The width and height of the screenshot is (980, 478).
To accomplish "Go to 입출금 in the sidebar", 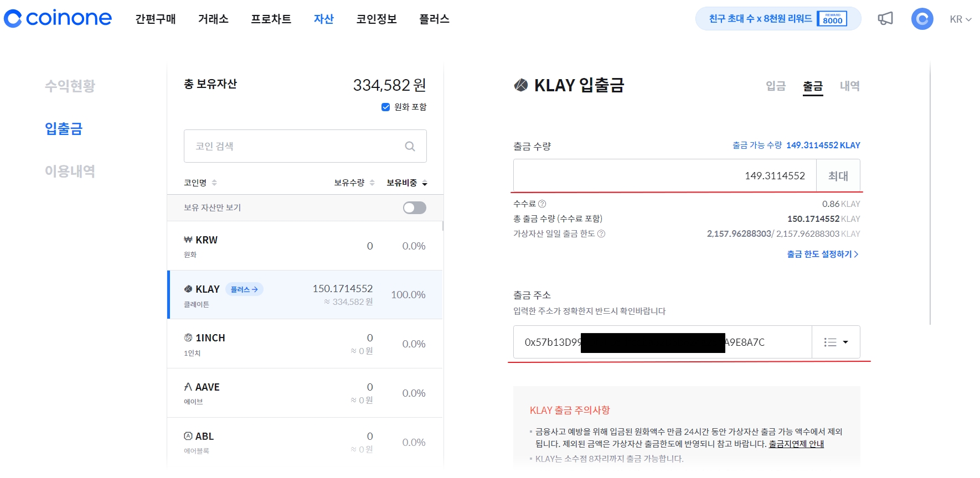I will [x=64, y=128].
